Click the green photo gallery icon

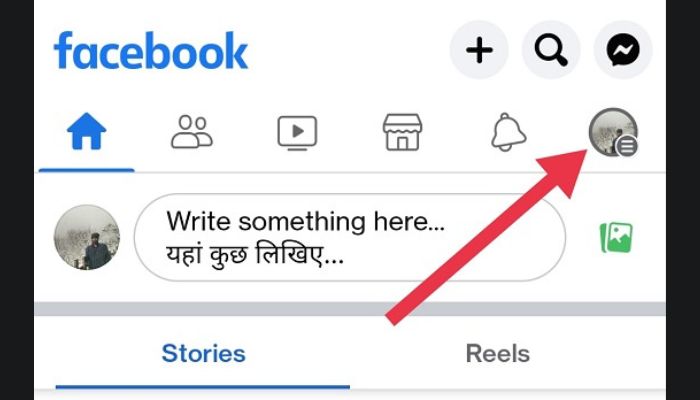tap(616, 237)
